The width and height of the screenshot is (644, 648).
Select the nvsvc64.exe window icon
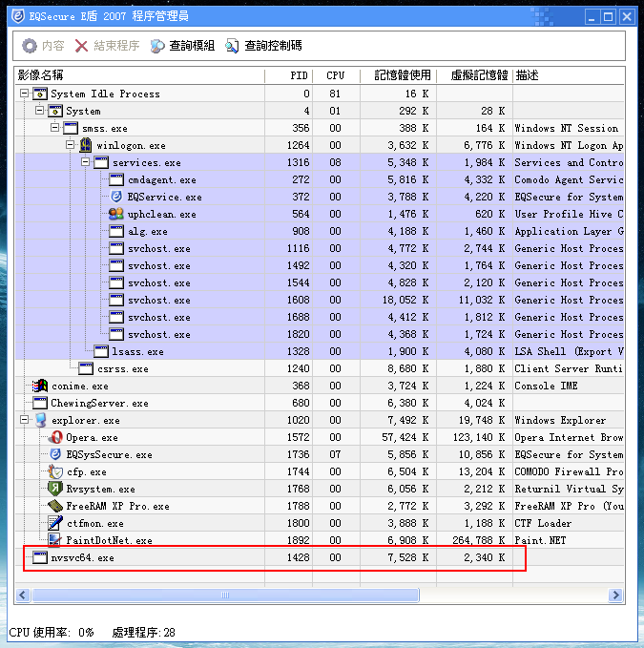coord(40,557)
